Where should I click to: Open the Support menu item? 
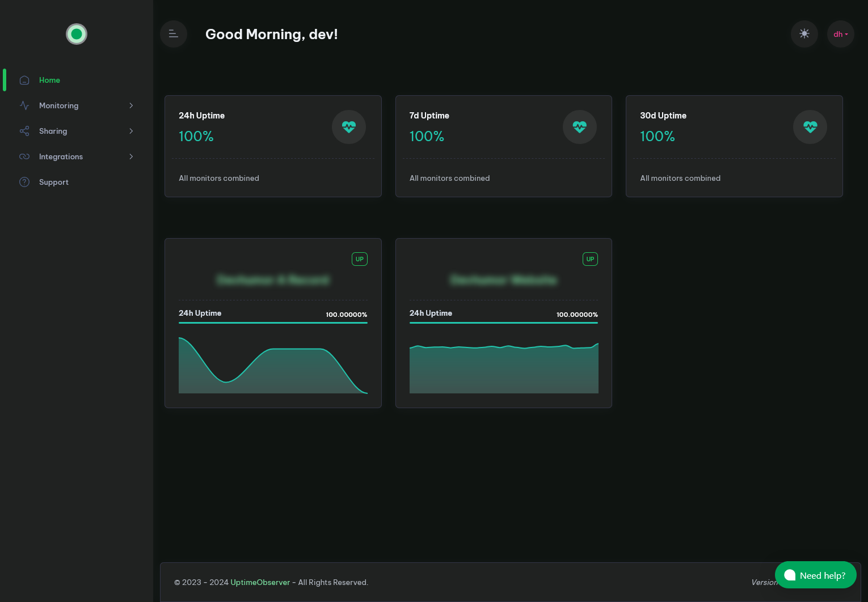tap(53, 182)
